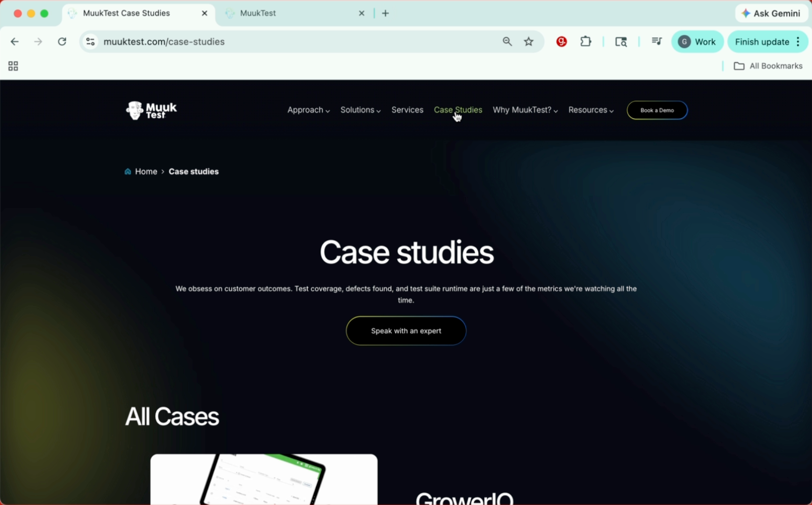Open the GrowerIQ case thumbnail

pos(264,479)
